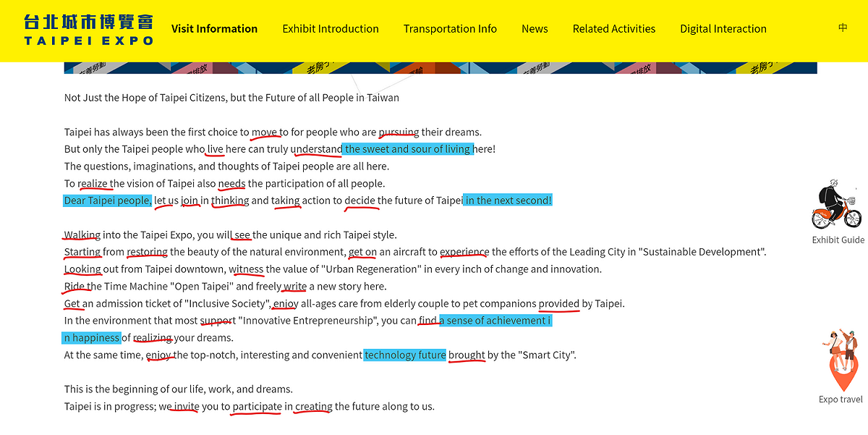
Task: Click the Exhibit Guide label
Action: (838, 240)
